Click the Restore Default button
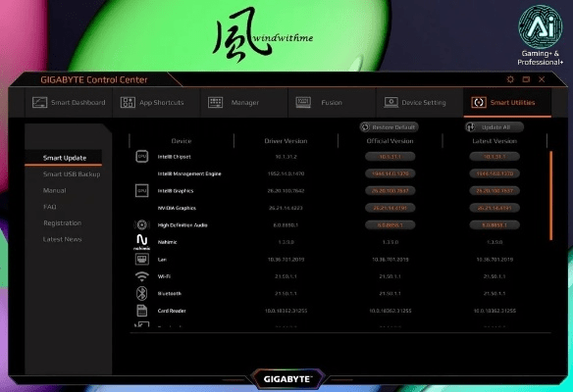The width and height of the screenshot is (573, 392). tap(390, 127)
